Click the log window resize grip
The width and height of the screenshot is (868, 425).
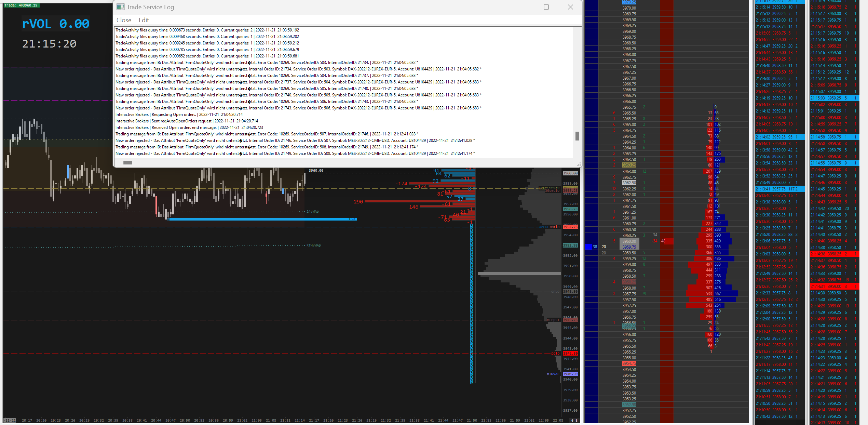pyautogui.click(x=578, y=164)
